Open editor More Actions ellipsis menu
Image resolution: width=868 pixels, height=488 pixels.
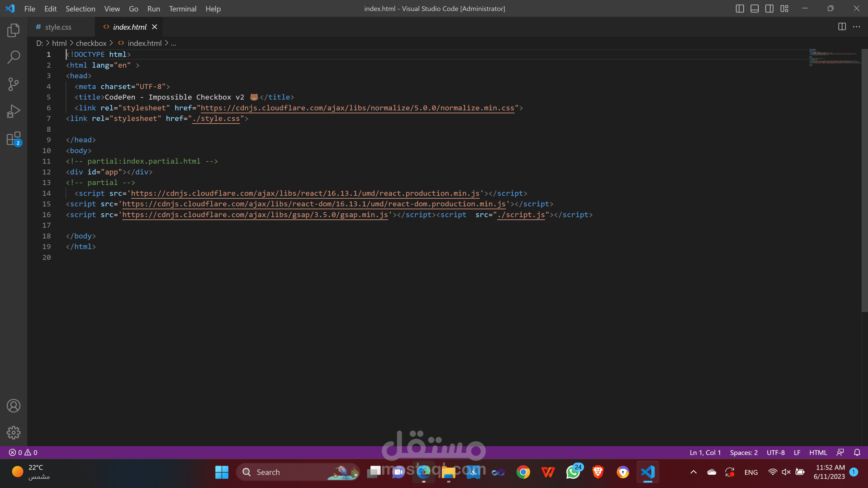[x=856, y=27]
